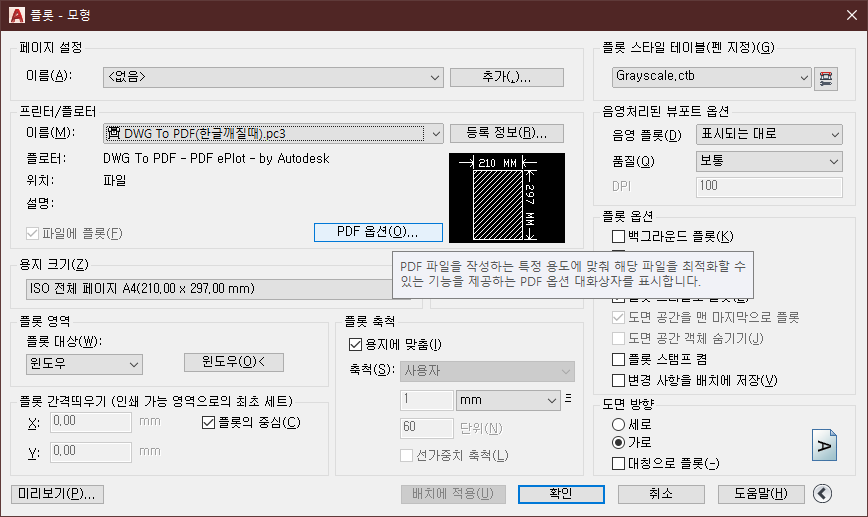The width and height of the screenshot is (868, 517).
Task: Click the scale lineweight equals icon
Action: coord(568,398)
